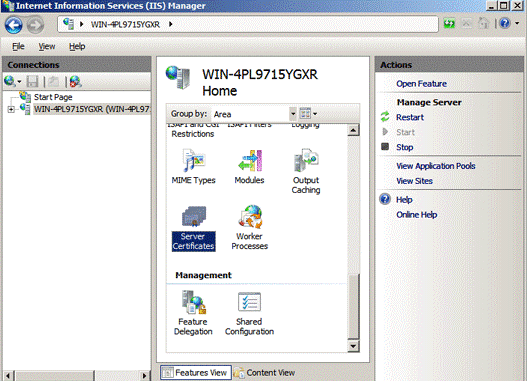Open the view style dropdown beside Group by
This screenshot has height=381, width=527.
(x=308, y=114)
